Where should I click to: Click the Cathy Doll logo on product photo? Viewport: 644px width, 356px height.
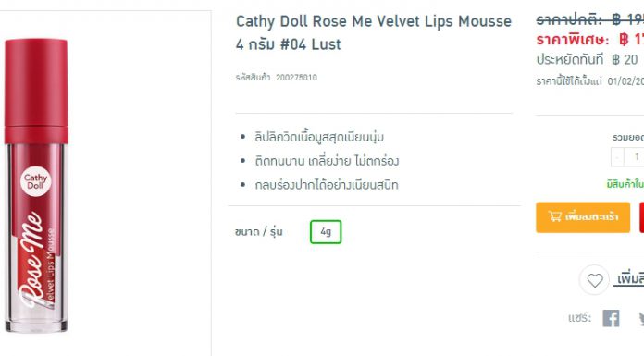[x=36, y=181]
